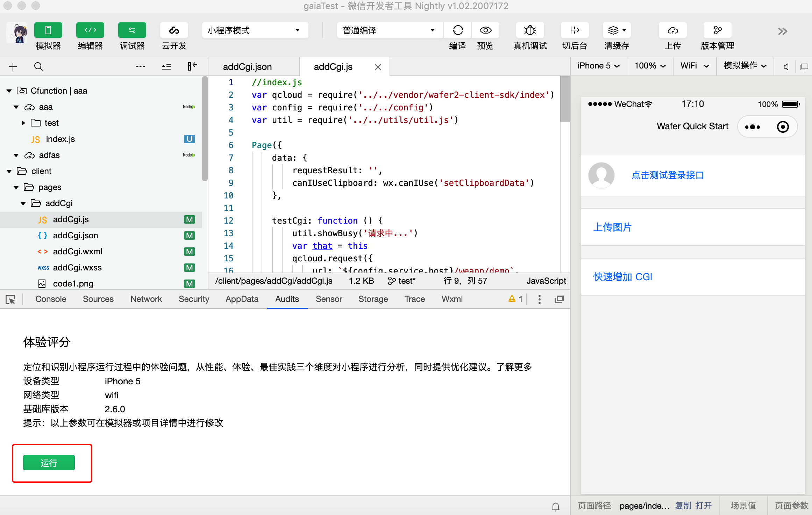The width and height of the screenshot is (812, 515).
Task: Click the cloud development (云开发) icon
Action: tap(174, 30)
